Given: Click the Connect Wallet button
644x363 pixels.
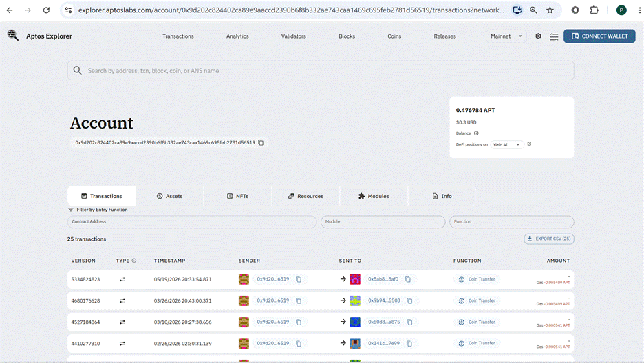Looking at the screenshot, I should point(599,36).
